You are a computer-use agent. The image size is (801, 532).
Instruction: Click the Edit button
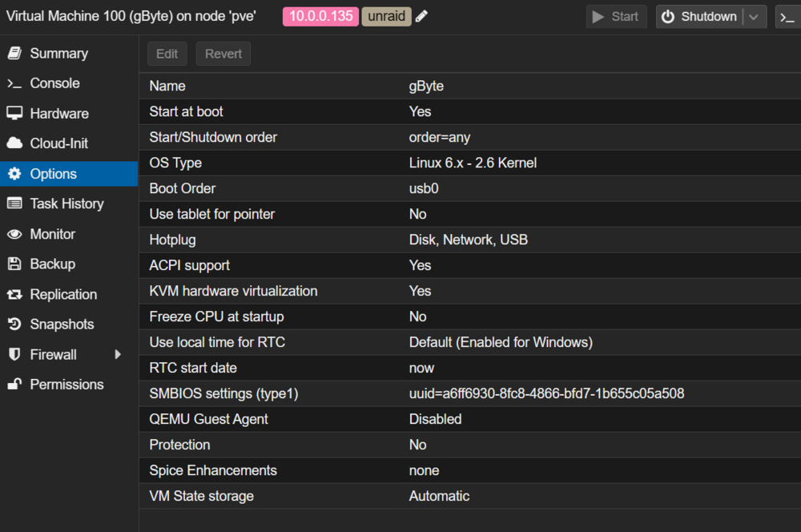pos(167,54)
